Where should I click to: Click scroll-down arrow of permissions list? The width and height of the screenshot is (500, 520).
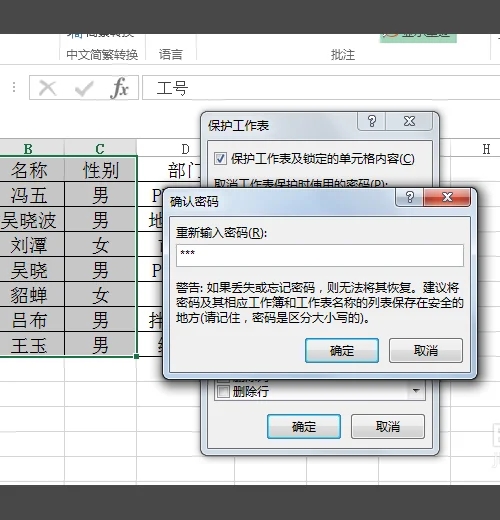(x=416, y=390)
